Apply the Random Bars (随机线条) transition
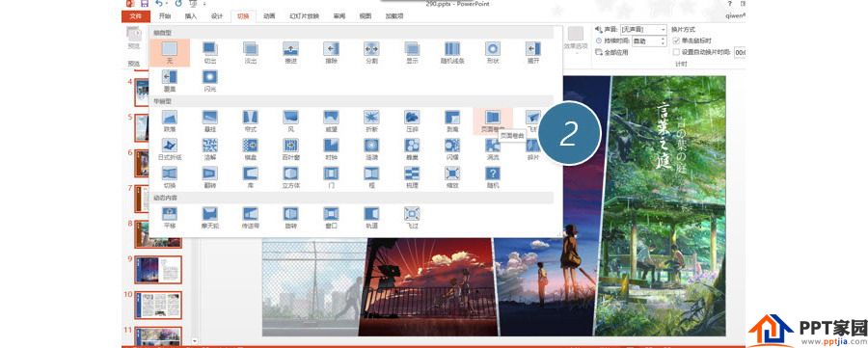Image resolution: width=868 pixels, height=348 pixels. [452, 53]
